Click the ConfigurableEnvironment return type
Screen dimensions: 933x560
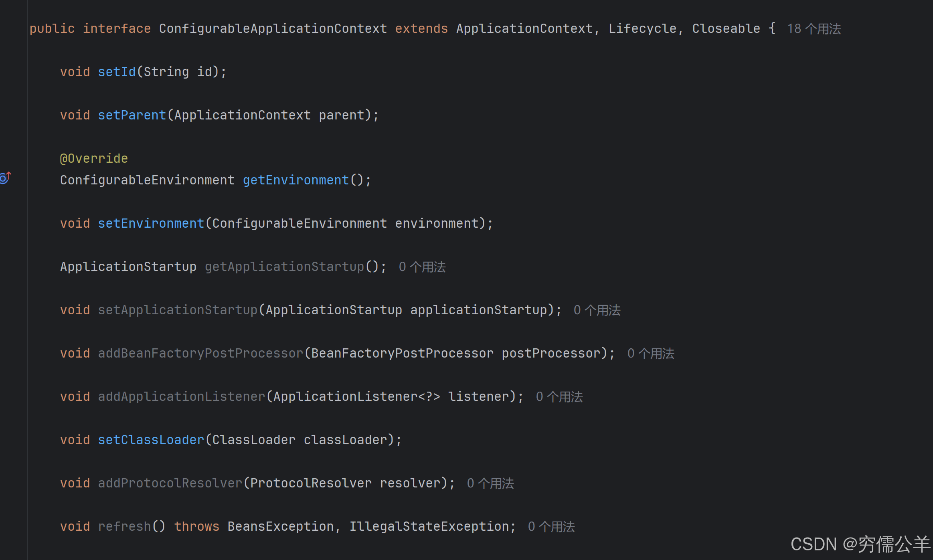pyautogui.click(x=147, y=180)
